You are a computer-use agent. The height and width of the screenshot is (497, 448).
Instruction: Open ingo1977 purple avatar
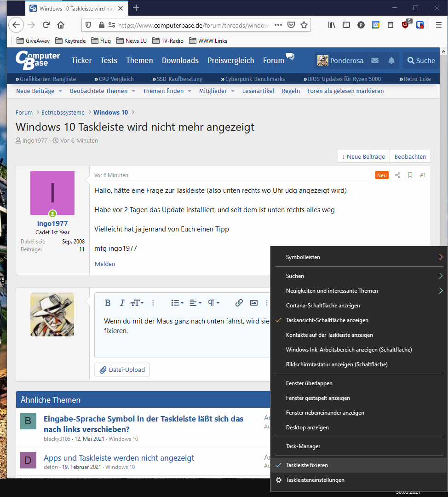pyautogui.click(x=52, y=193)
